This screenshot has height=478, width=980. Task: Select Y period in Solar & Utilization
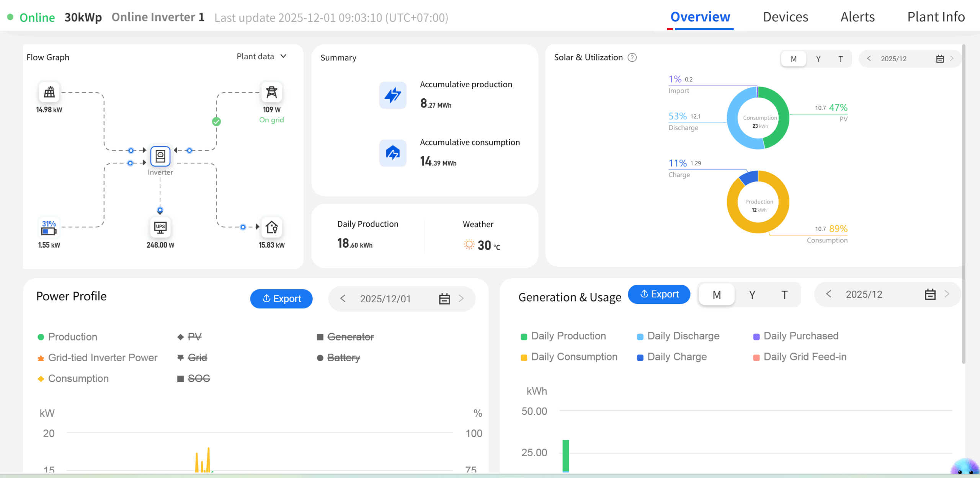click(x=818, y=59)
